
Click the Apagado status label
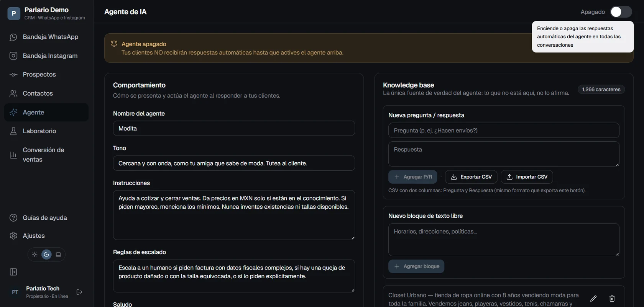pyautogui.click(x=593, y=12)
